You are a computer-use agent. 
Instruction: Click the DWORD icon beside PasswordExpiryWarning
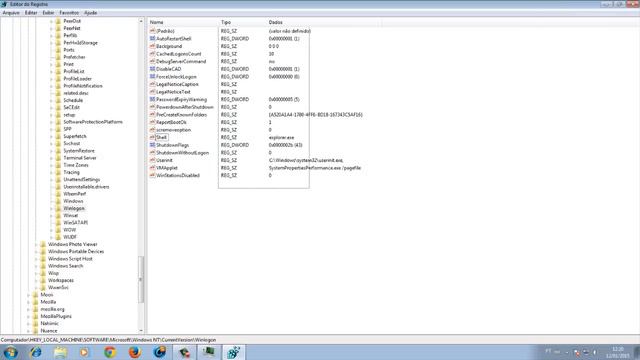pyautogui.click(x=152, y=99)
